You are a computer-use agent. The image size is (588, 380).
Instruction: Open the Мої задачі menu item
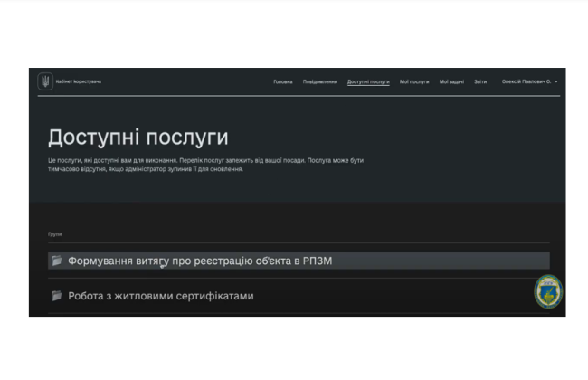451,81
